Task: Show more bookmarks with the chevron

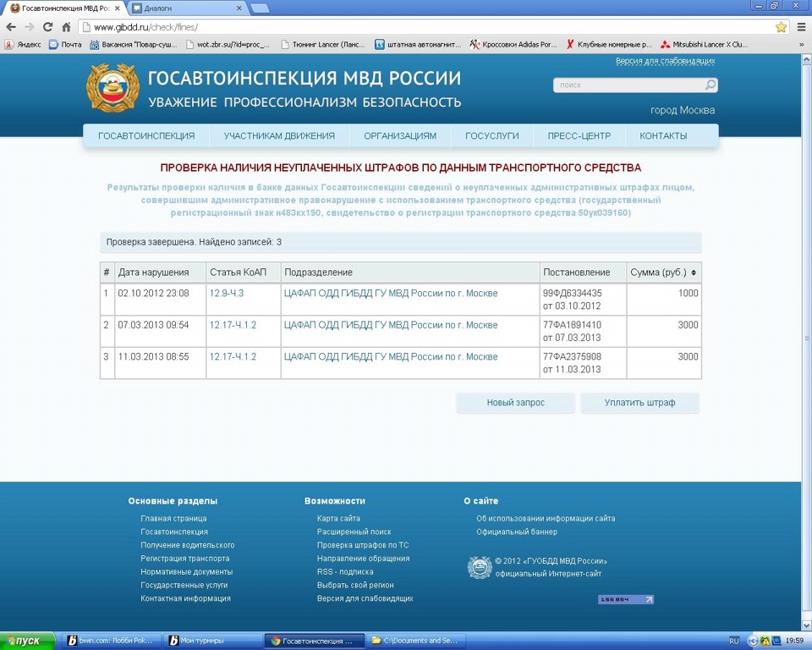Action: coord(802,45)
